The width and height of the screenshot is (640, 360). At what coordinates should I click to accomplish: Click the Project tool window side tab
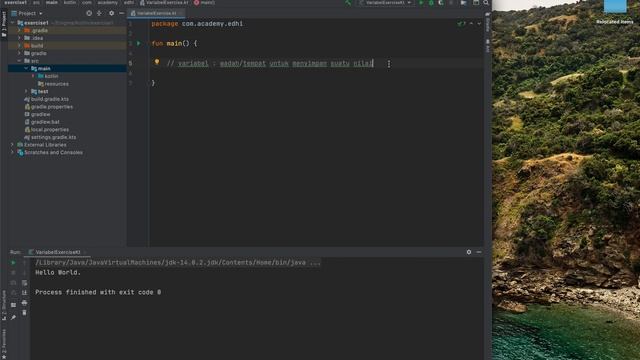point(4,24)
